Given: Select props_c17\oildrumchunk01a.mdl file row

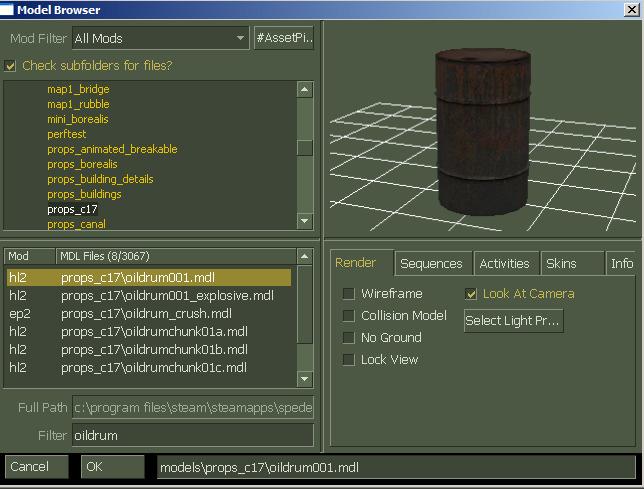Looking at the screenshot, I should (x=149, y=332).
